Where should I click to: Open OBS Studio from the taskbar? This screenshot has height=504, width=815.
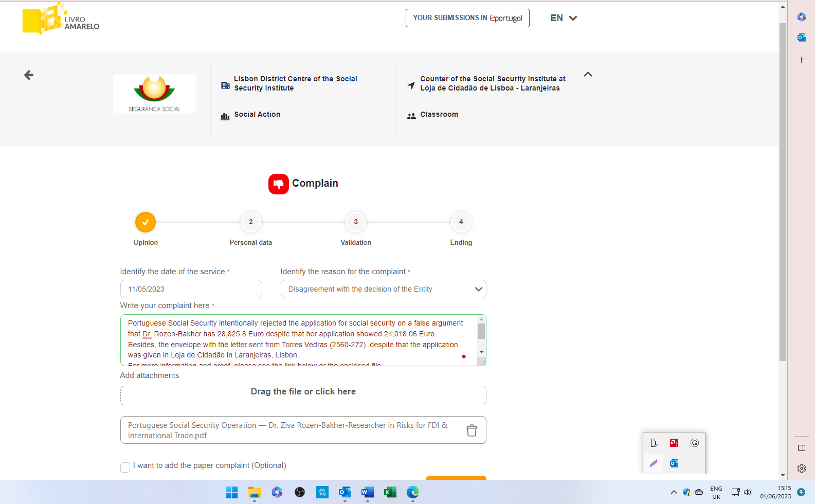click(x=300, y=492)
